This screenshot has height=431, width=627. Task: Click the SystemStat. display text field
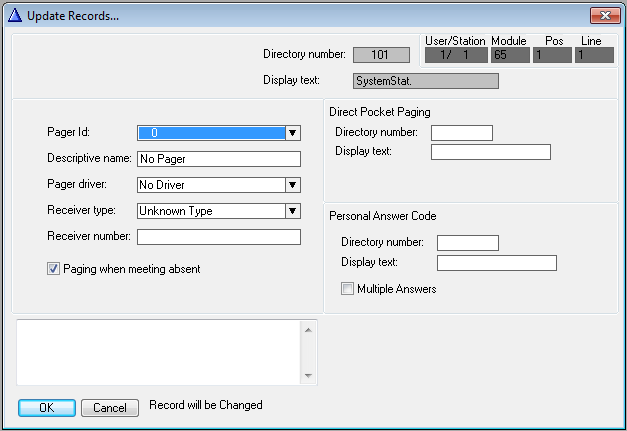click(425, 81)
